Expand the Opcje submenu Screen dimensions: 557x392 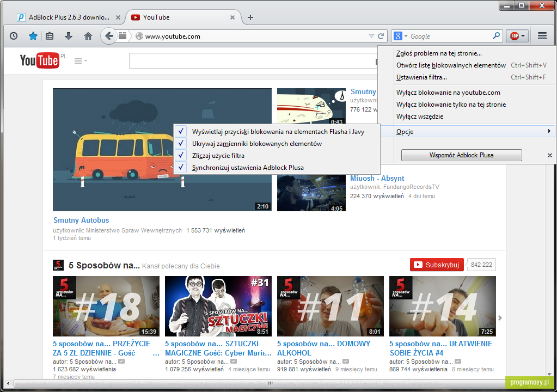coord(468,131)
